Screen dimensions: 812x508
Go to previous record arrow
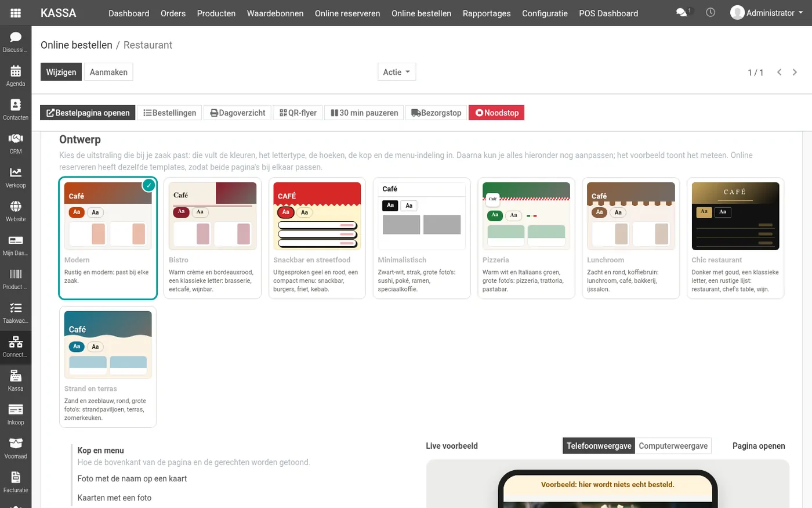[780, 72]
